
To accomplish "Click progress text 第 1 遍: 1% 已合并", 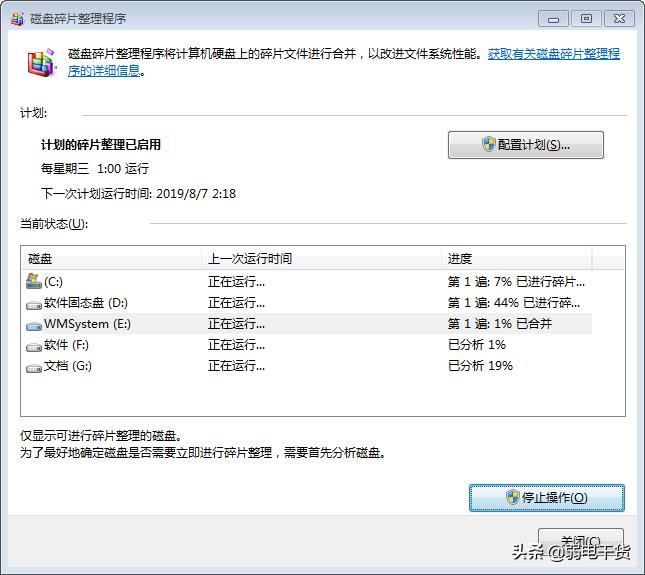I will click(x=499, y=324).
